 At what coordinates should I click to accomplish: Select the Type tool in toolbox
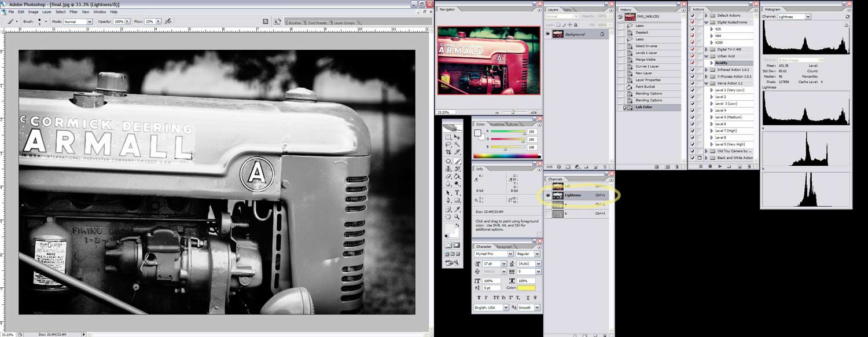click(457, 192)
